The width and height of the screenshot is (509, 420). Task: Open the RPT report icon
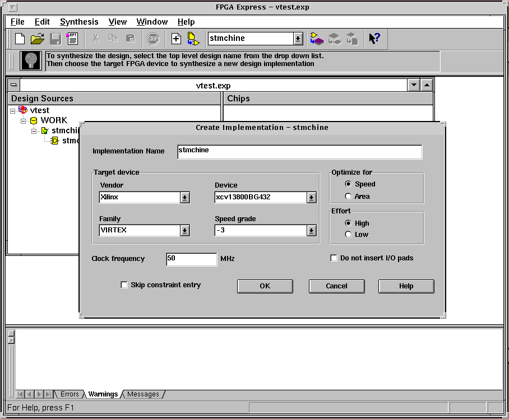pyautogui.click(x=72, y=39)
